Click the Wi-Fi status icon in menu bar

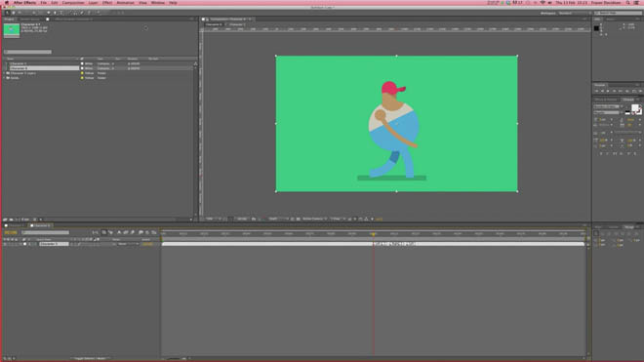pos(543,3)
